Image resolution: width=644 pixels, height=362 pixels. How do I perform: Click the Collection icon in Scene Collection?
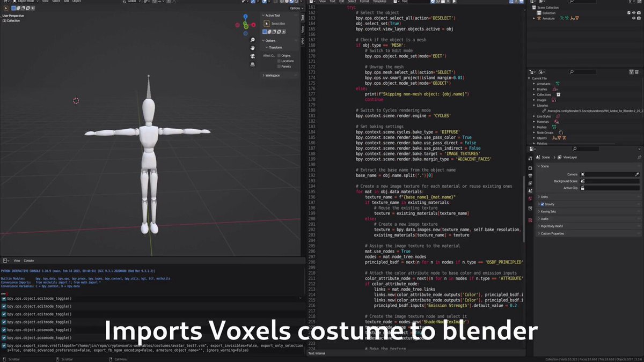539,13
